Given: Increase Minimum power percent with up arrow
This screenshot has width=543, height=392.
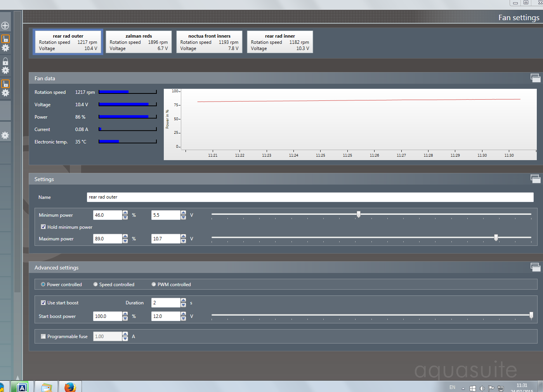Looking at the screenshot, I should (x=125, y=212).
